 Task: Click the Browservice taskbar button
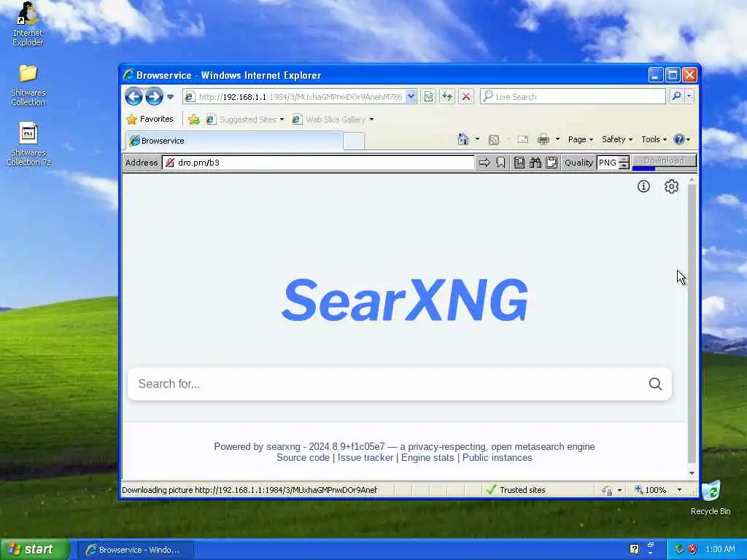click(135, 550)
